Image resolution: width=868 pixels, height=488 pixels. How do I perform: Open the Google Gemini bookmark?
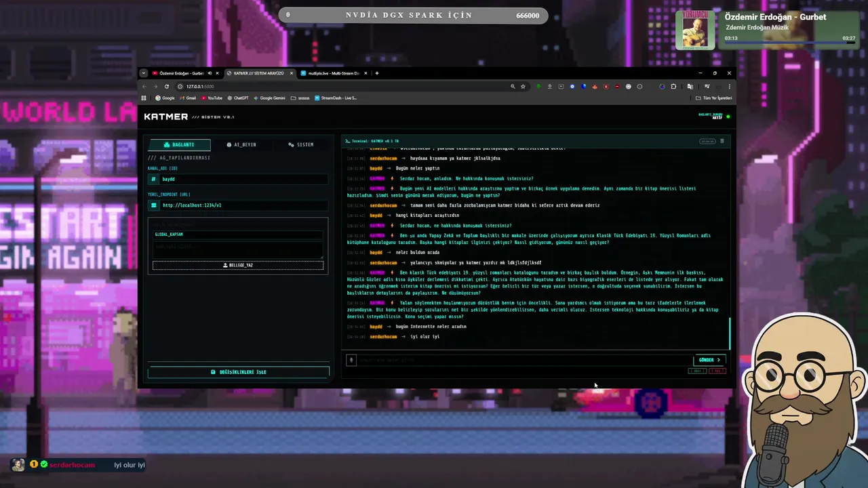tap(269, 98)
